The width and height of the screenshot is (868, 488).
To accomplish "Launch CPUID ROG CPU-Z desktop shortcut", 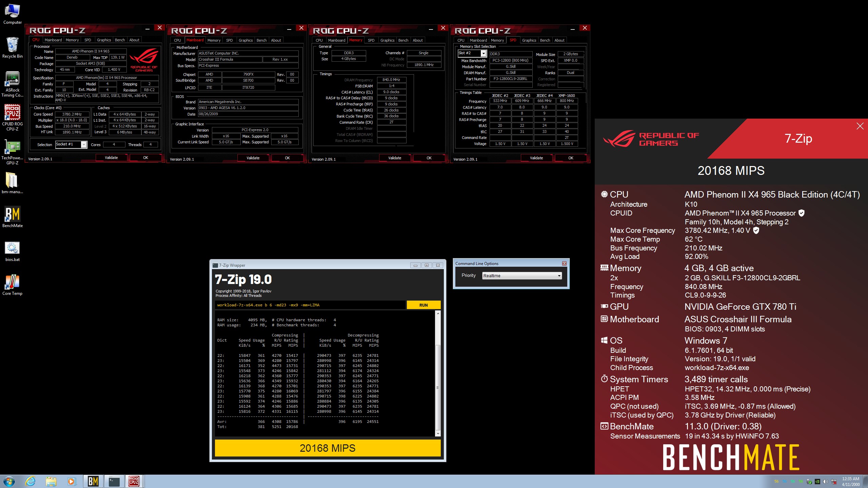I will click(x=13, y=118).
